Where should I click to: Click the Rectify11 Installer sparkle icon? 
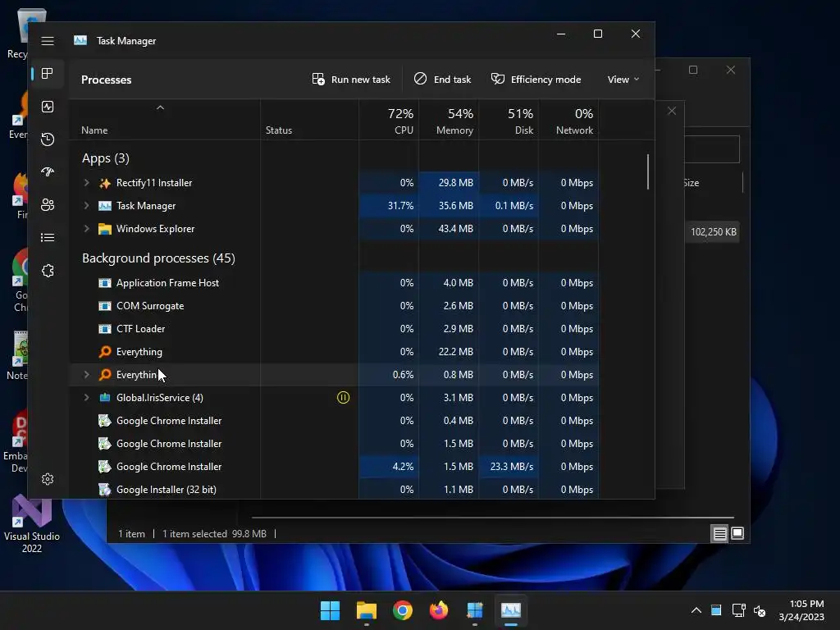point(105,183)
